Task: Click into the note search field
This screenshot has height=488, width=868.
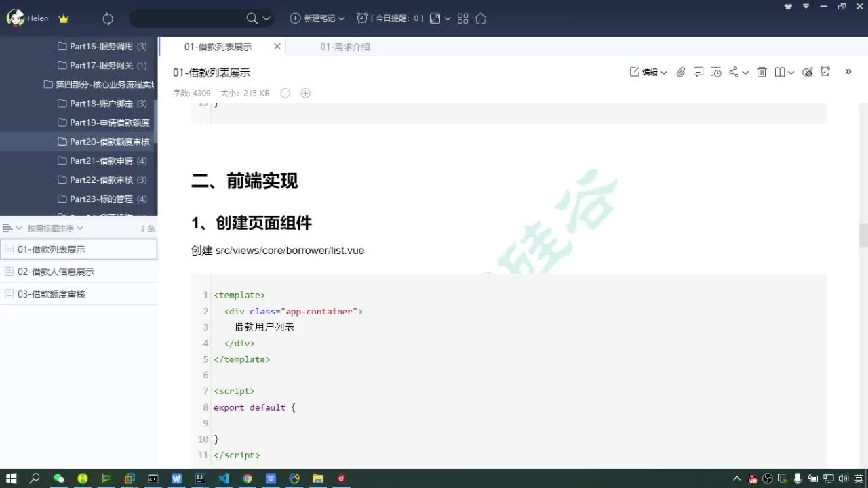Action: pos(187,18)
